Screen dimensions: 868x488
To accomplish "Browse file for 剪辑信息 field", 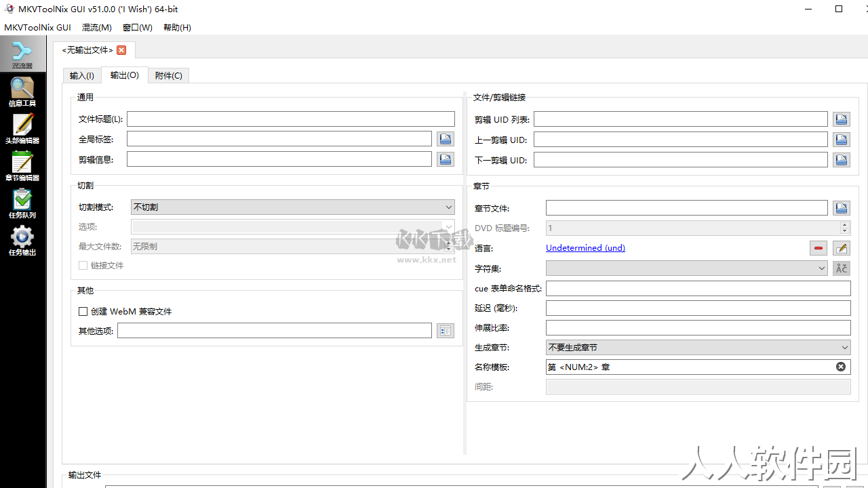I will click(x=446, y=159).
